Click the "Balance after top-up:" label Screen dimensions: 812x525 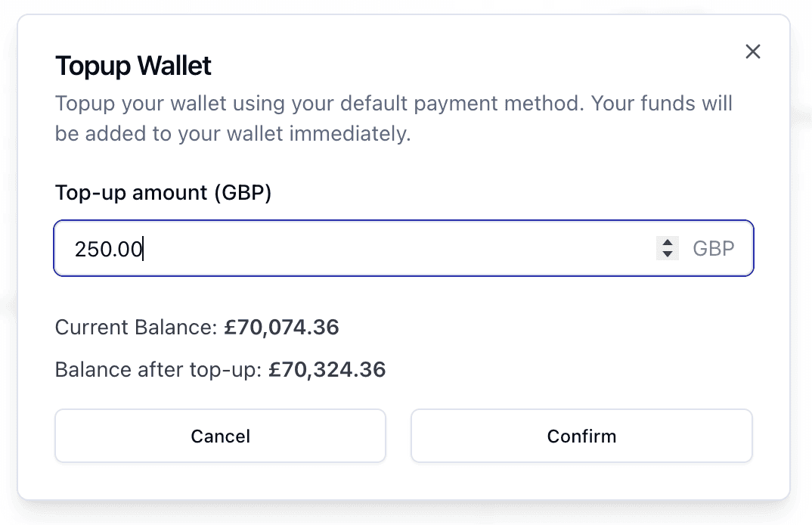159,370
